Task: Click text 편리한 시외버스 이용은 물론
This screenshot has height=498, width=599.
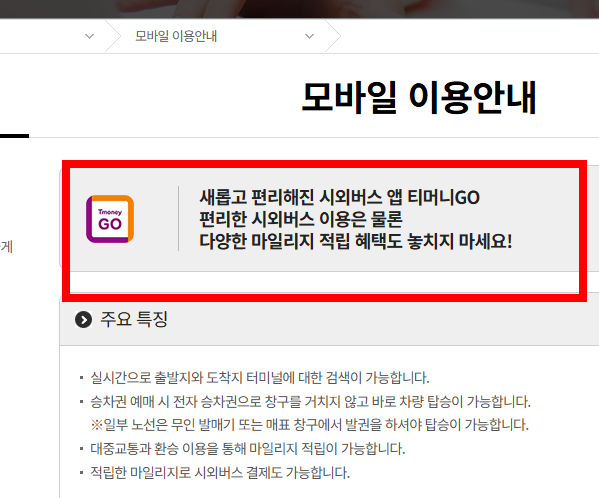Action: (x=301, y=219)
